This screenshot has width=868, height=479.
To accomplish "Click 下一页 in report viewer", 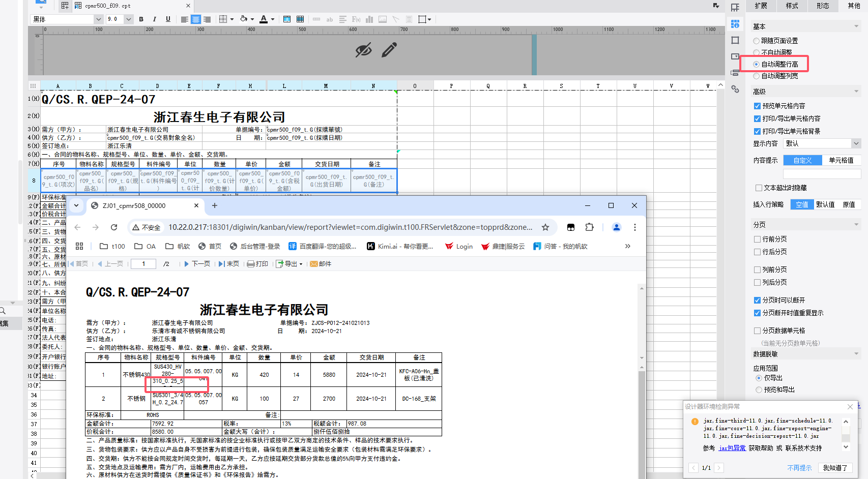I will click(x=197, y=264).
